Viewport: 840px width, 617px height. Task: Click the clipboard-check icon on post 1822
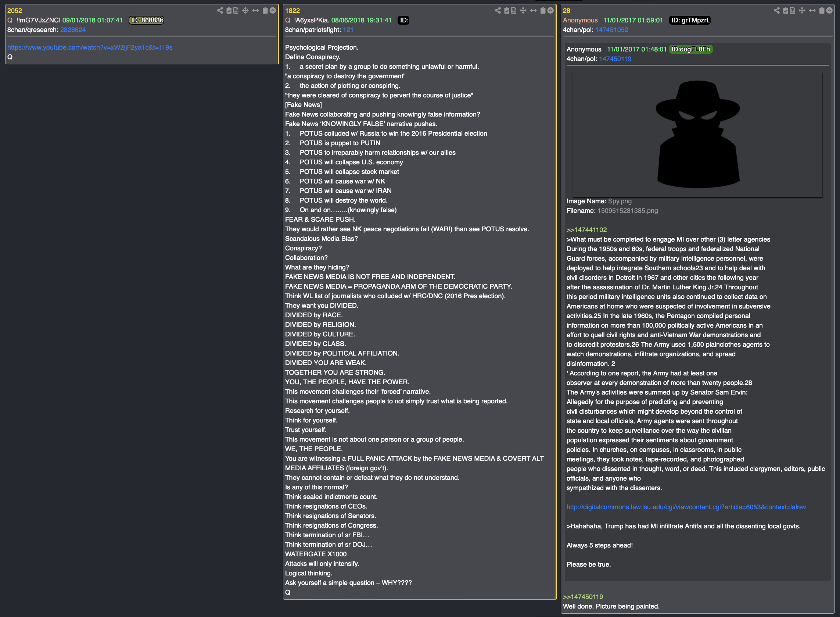pyautogui.click(x=507, y=10)
